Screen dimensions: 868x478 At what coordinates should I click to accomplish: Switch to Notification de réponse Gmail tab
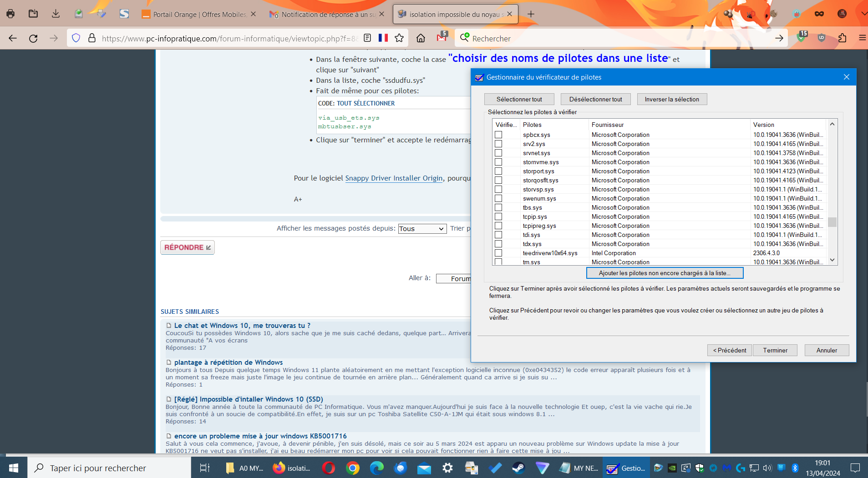click(327, 15)
